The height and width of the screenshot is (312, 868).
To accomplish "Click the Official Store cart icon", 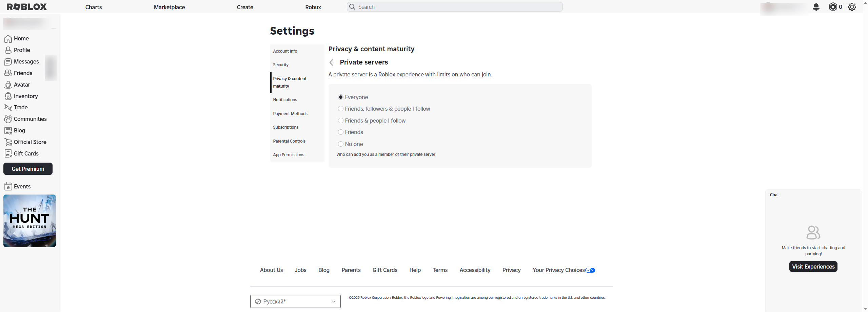I will point(8,142).
